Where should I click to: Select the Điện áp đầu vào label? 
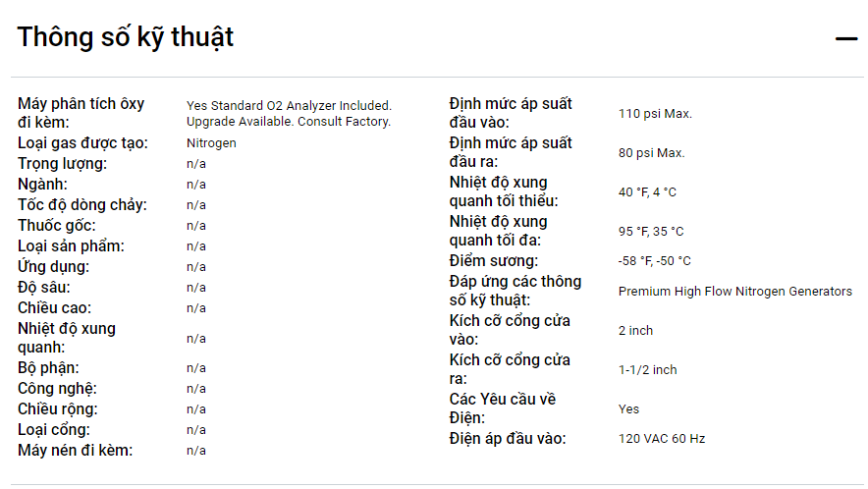(x=507, y=439)
